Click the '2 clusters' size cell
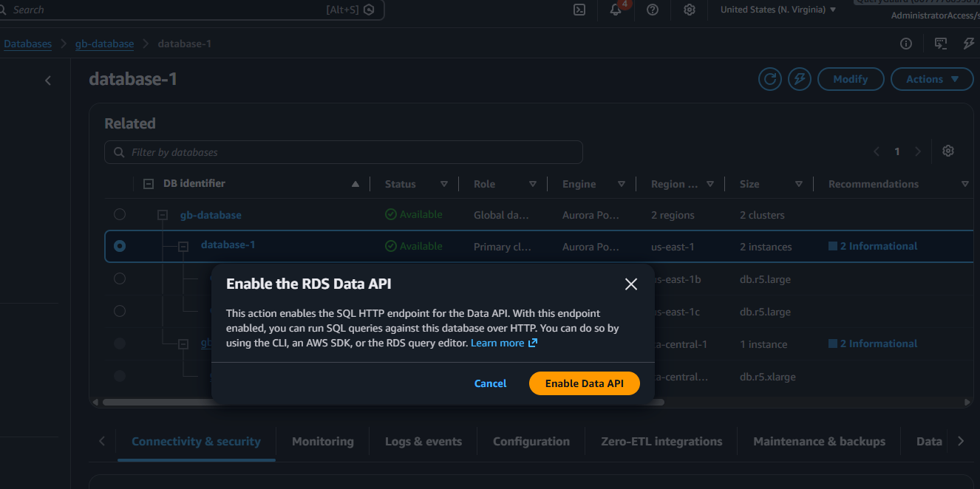The width and height of the screenshot is (980, 489). click(x=762, y=215)
